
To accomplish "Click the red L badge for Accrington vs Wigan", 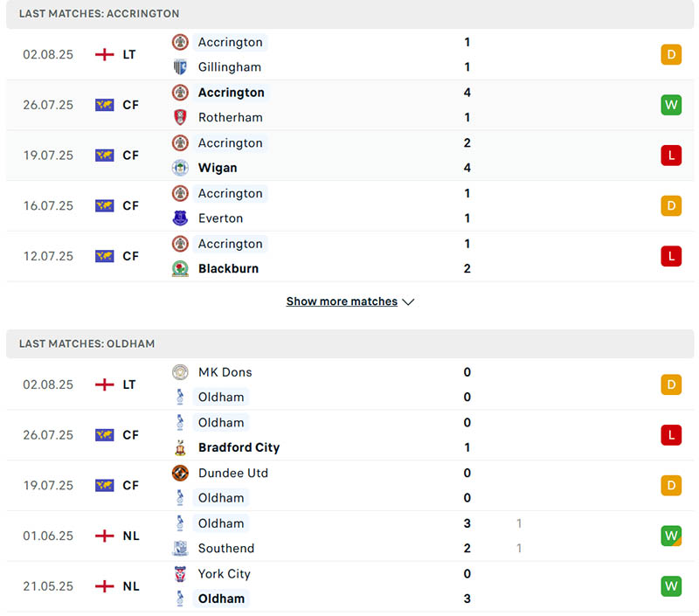I will [670, 156].
